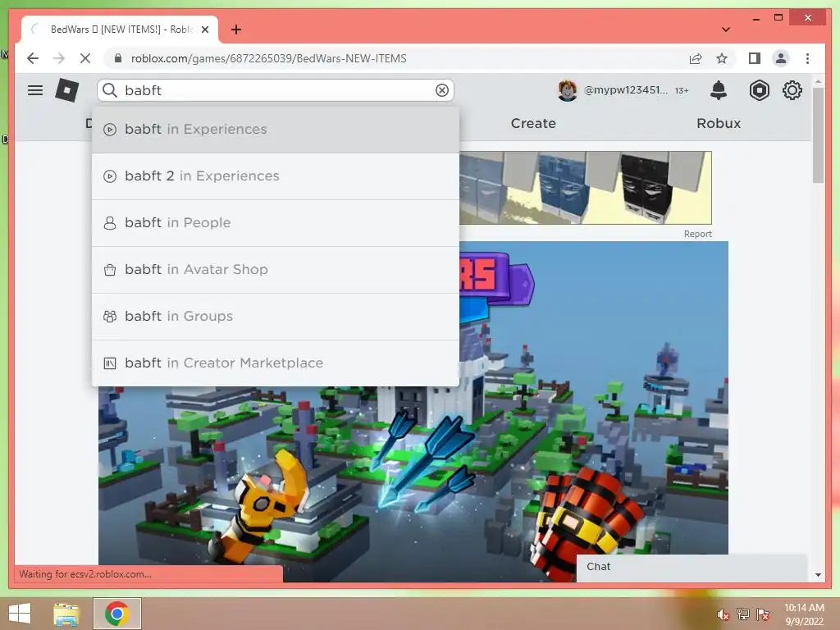Open Chrome profile avatar button
Screen dimensions: 840x630
coord(781,58)
